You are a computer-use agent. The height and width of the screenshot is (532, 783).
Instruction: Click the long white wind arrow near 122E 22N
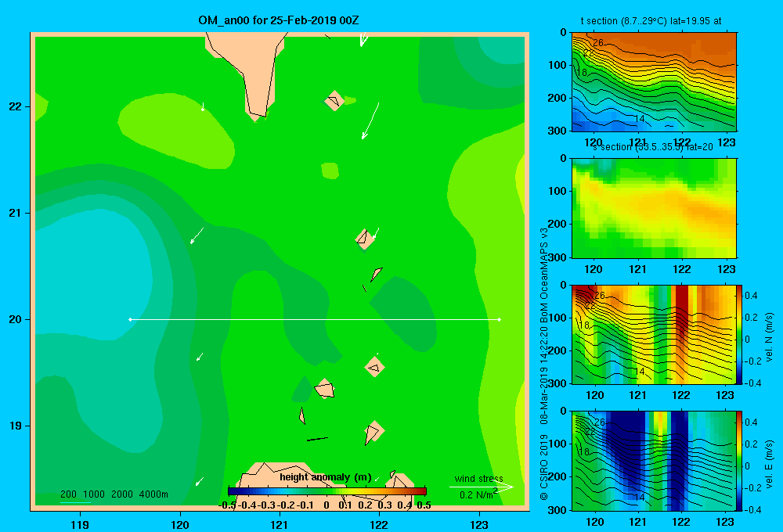point(370,120)
